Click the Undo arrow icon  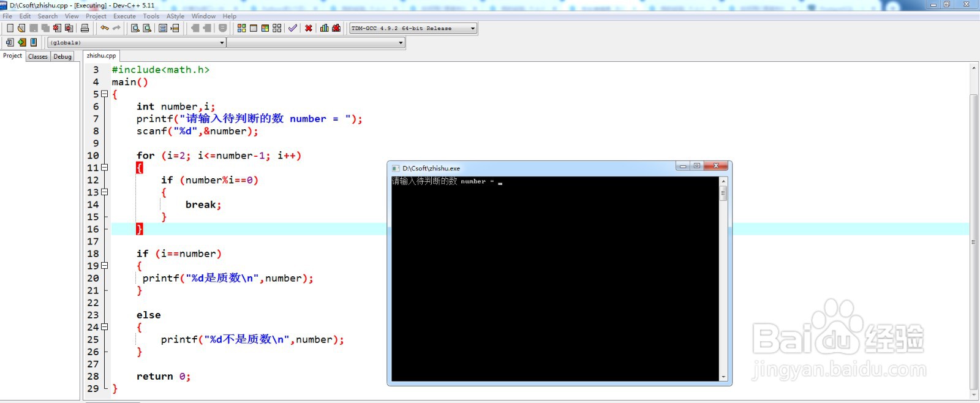point(105,28)
